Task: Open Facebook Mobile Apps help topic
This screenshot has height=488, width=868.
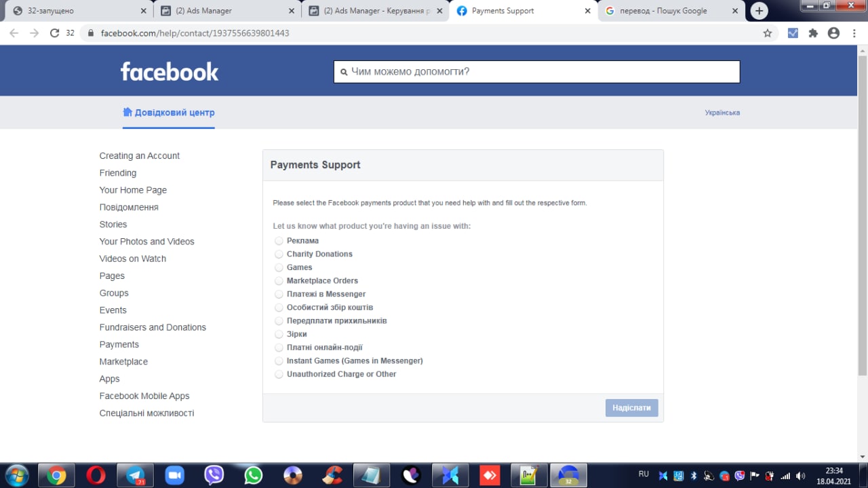Action: coord(144,396)
